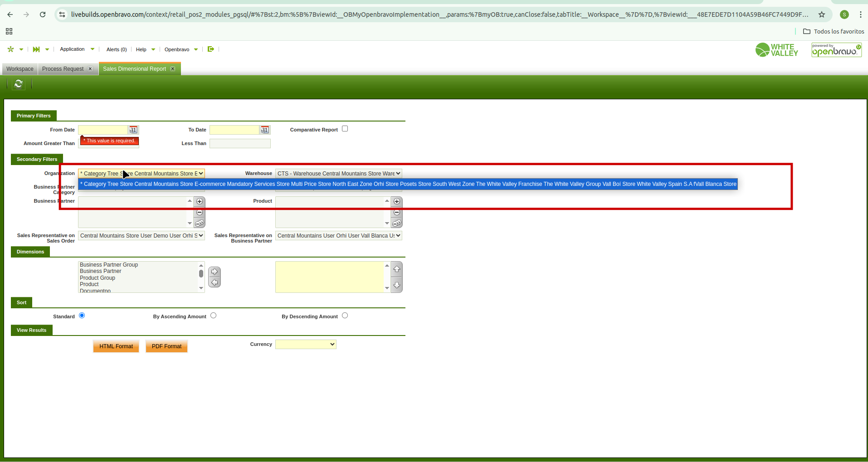
Task: Open the From Date calendar picker
Action: (133, 130)
